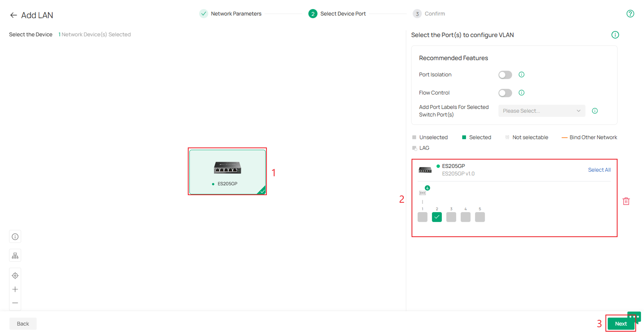Delete the ES205GP device with trash icon
This screenshot has height=332, width=644.
(626, 201)
